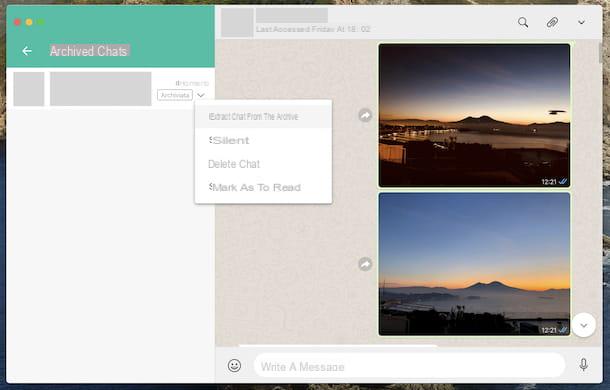Open the archived chat name placeholder row
This screenshot has height=390, width=610.
click(x=101, y=89)
